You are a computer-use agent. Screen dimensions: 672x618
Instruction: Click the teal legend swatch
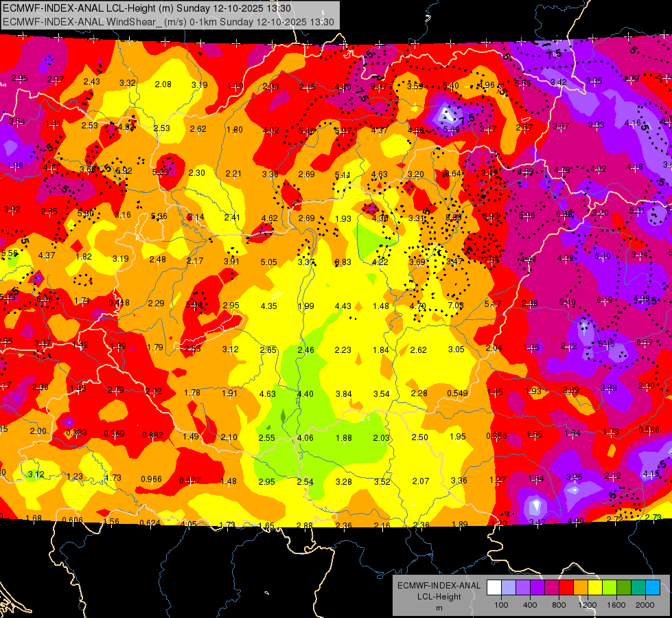638,587
